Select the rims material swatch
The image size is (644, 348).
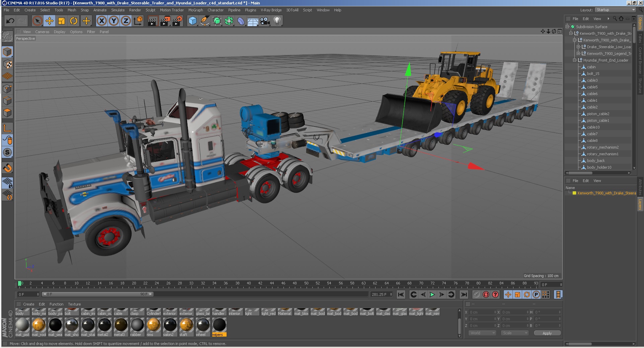(154, 327)
